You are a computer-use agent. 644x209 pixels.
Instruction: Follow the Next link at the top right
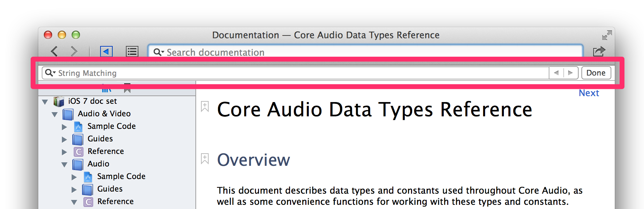click(x=589, y=93)
